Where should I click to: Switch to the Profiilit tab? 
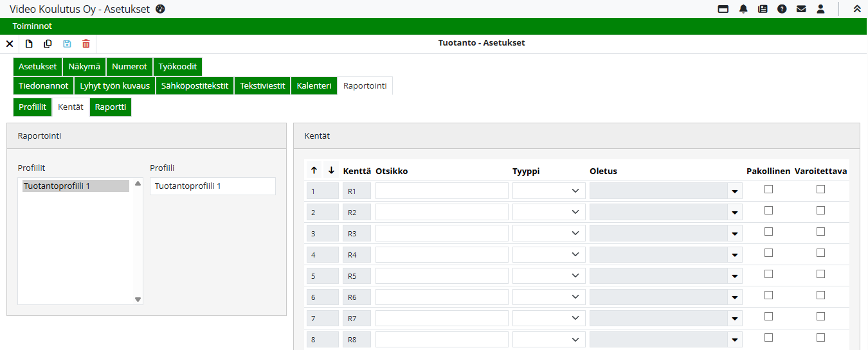pyautogui.click(x=32, y=107)
